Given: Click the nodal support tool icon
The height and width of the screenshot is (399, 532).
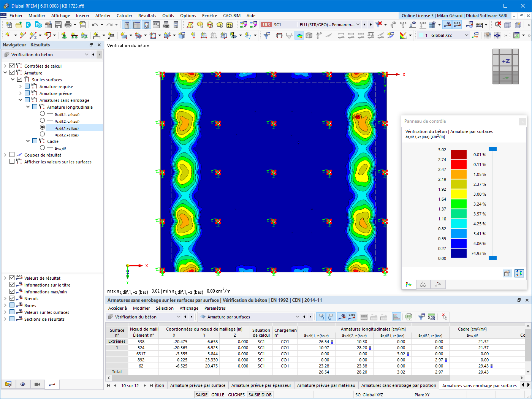Looking at the screenshot, I should click(x=64, y=35).
